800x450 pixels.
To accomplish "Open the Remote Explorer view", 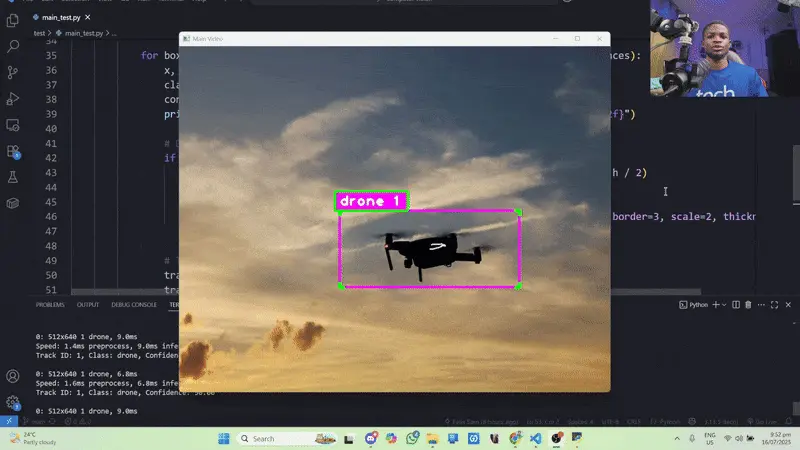I will [13, 125].
